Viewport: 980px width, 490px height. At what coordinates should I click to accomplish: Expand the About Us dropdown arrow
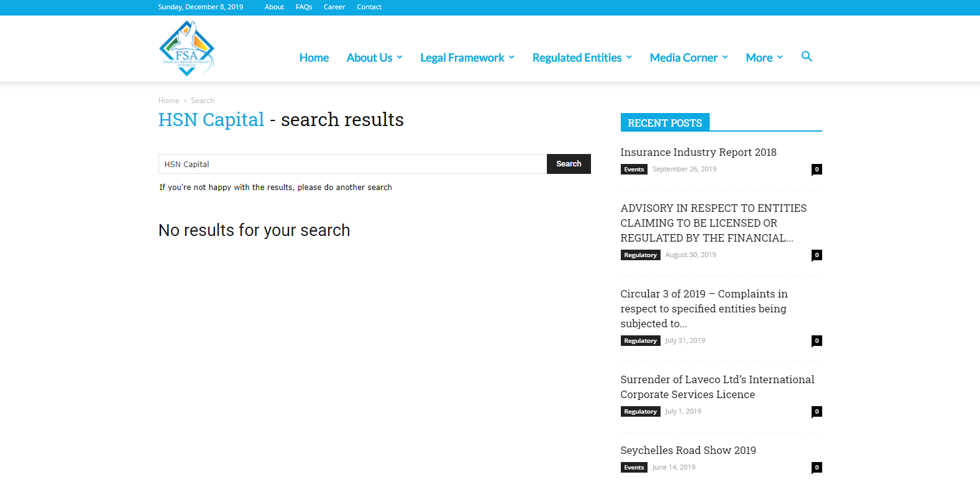point(400,57)
